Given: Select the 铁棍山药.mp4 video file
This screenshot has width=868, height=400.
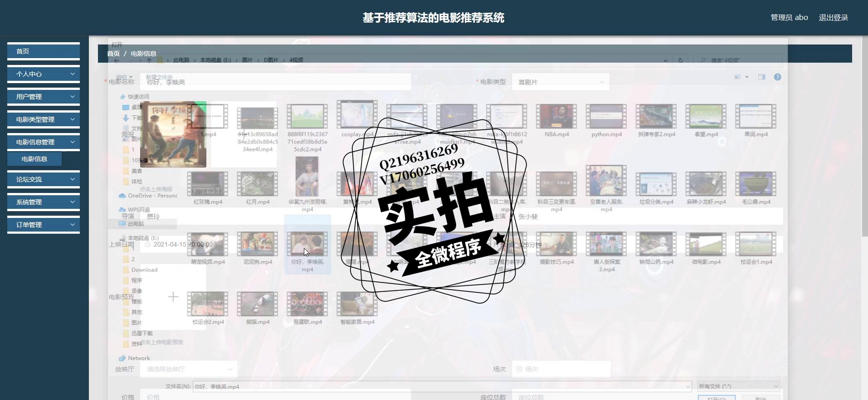Looking at the screenshot, I should [x=656, y=248].
